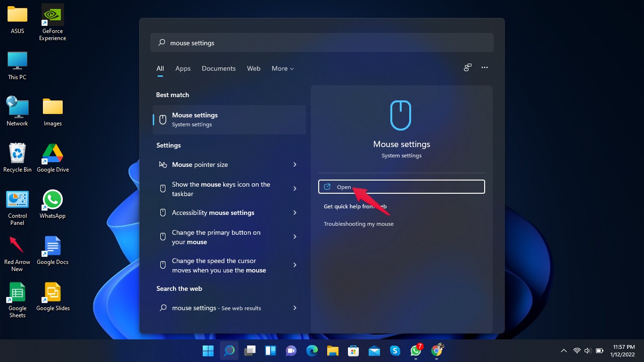Launch GeForce Experience from the desktop

point(53,22)
